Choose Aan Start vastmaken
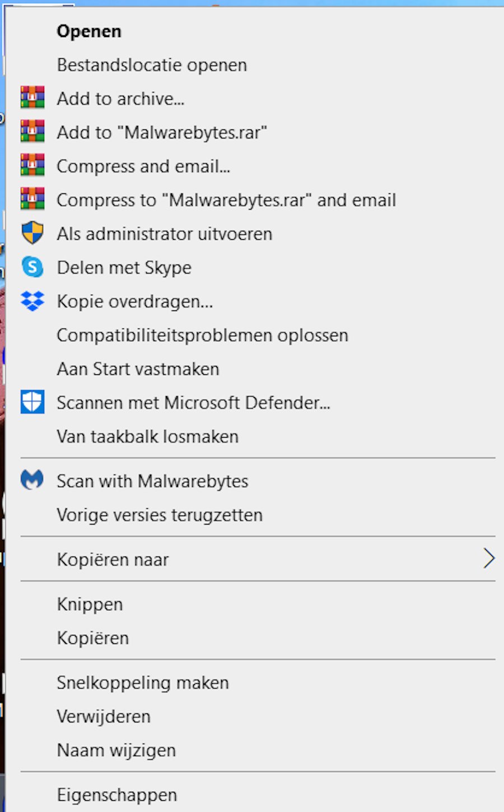Image resolution: width=504 pixels, height=812 pixels. pyautogui.click(x=138, y=369)
